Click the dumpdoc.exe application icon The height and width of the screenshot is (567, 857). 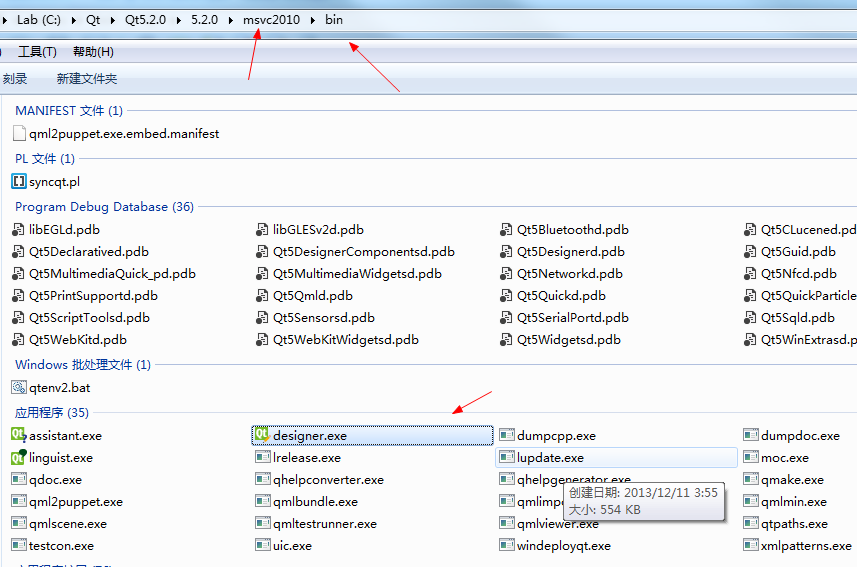750,435
